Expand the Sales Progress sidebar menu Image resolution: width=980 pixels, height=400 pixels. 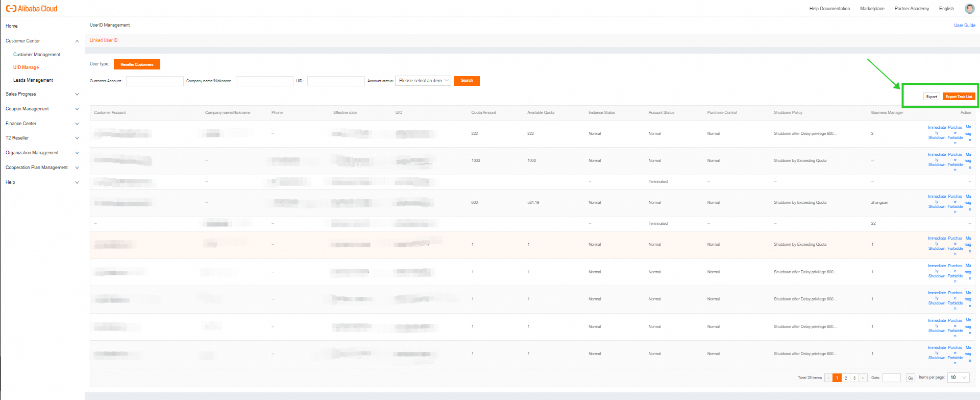[x=77, y=94]
